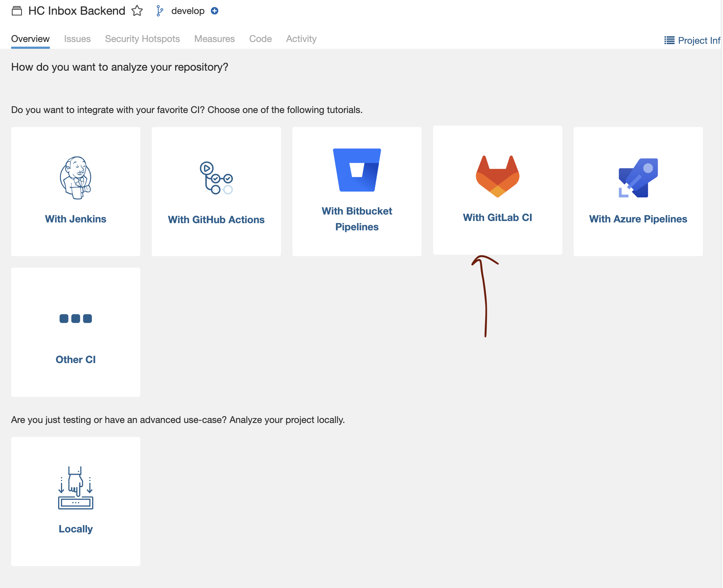Go to the Activity tab

pyautogui.click(x=301, y=39)
